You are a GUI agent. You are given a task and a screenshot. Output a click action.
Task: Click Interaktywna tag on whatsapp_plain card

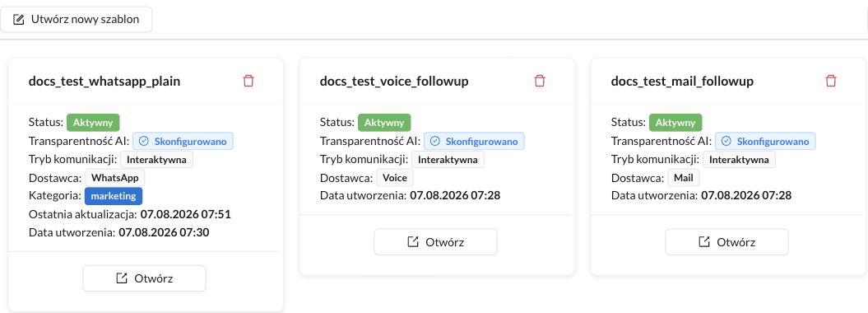coord(156,160)
